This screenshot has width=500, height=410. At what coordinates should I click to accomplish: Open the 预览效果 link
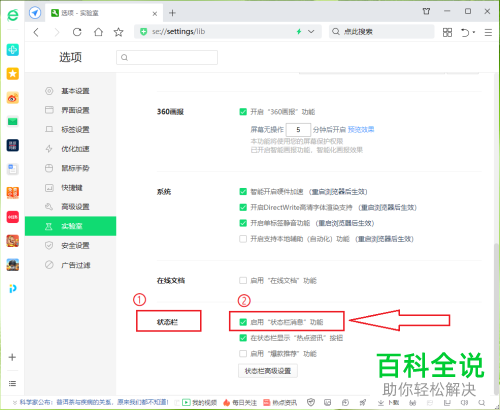pyautogui.click(x=361, y=129)
